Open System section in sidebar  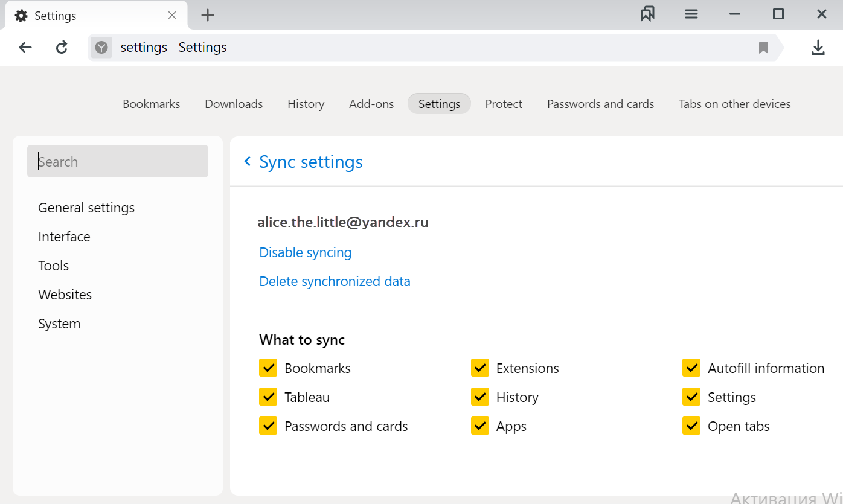(x=59, y=324)
